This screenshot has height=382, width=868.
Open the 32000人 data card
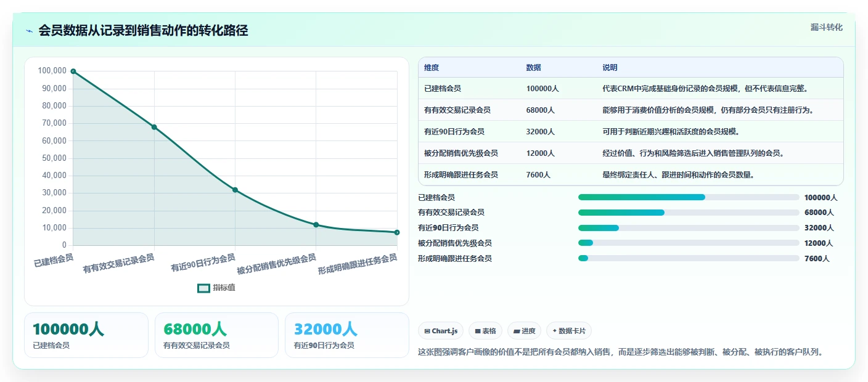coord(347,335)
